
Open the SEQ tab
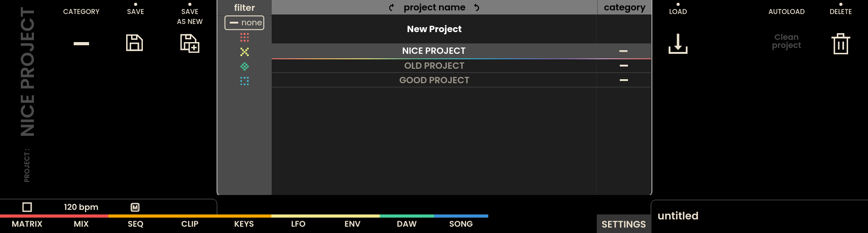[x=136, y=224]
